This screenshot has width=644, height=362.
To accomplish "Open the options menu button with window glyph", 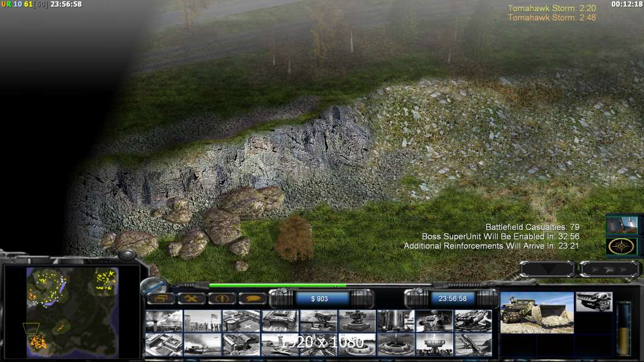I will pyautogui.click(x=161, y=298).
